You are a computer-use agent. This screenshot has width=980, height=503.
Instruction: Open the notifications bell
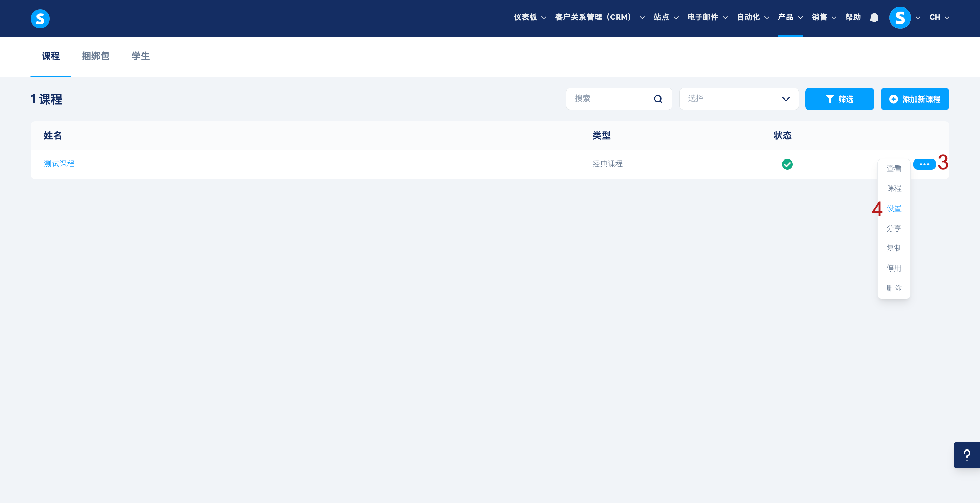[x=874, y=17]
